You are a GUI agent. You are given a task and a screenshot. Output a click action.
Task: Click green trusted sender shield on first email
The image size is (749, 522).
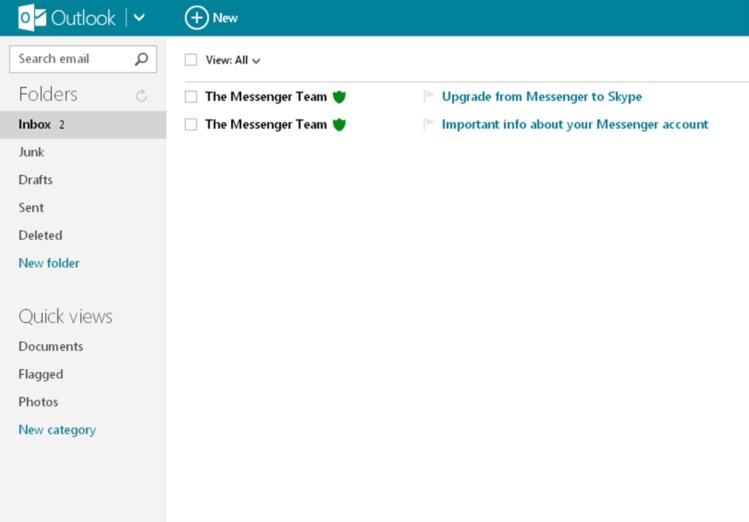tap(339, 97)
